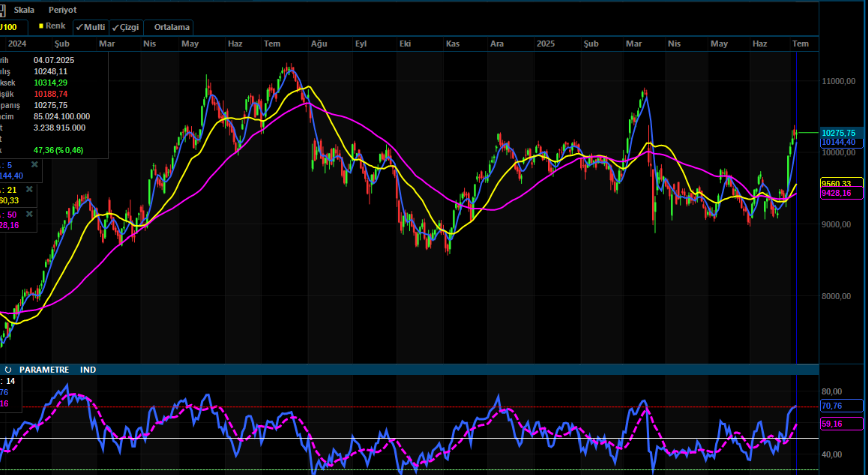
Task: Click the green high value 10314,29
Action: pos(50,83)
